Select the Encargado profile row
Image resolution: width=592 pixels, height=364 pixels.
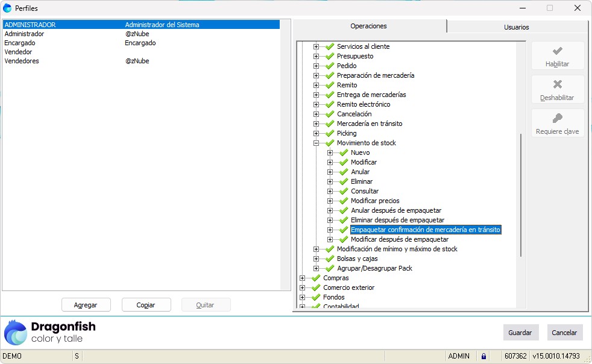click(x=20, y=43)
